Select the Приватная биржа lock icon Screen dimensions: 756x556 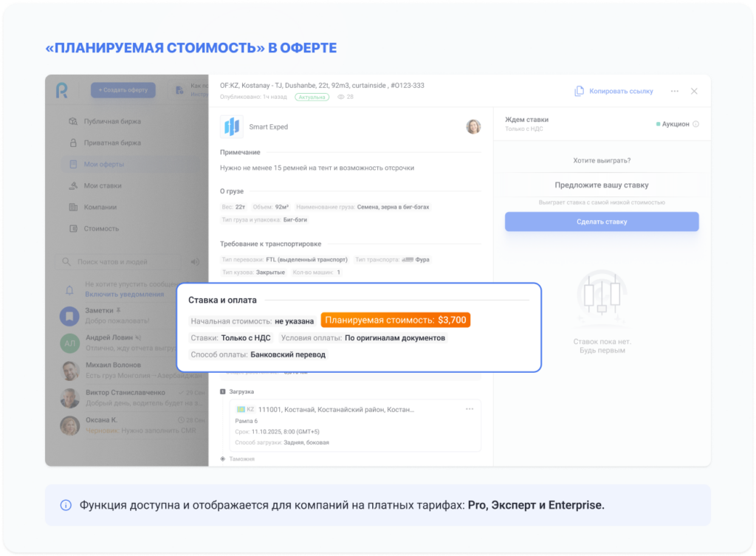[73, 143]
